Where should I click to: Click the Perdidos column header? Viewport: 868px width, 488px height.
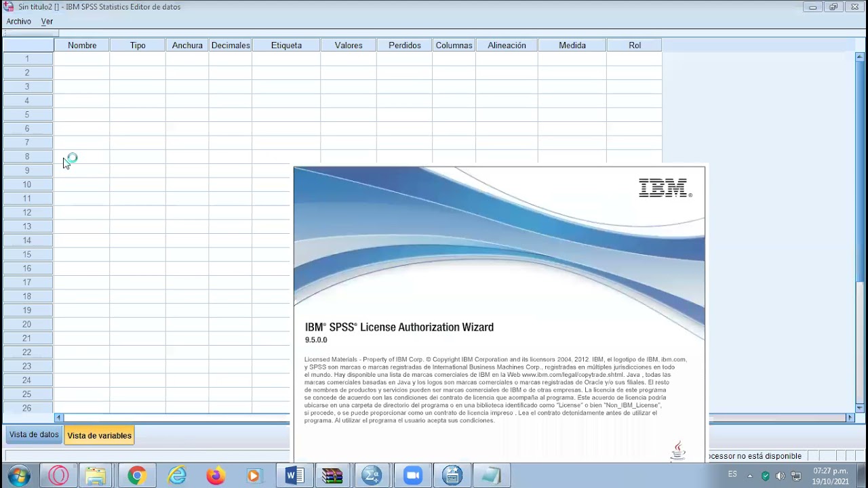(405, 45)
